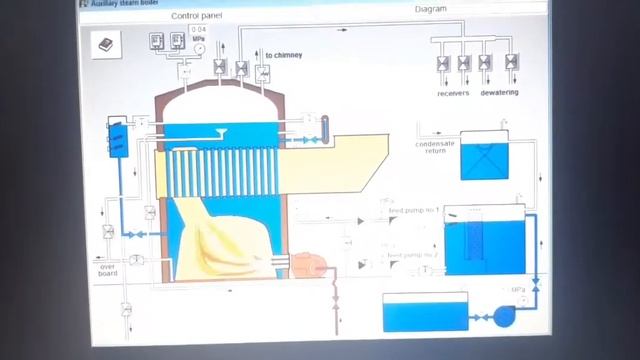
Task: Open the boiler-top air vent valve with up arrow
Action: pyautogui.click(x=220, y=67)
